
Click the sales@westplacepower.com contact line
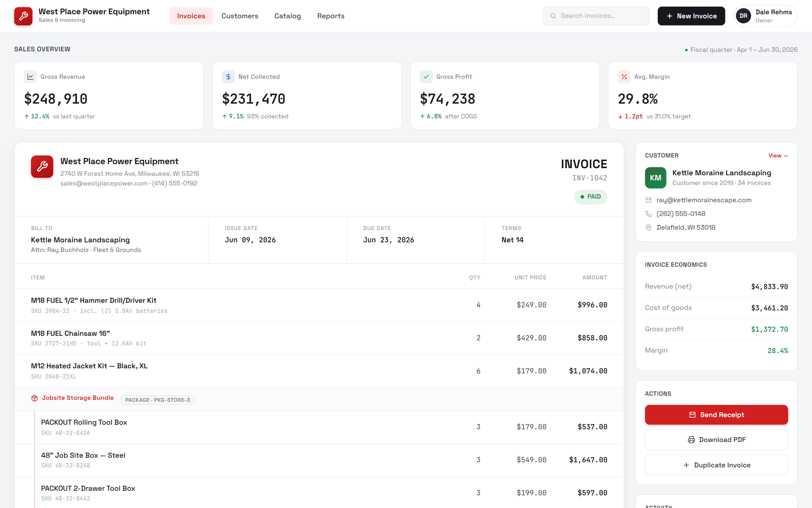tap(128, 183)
